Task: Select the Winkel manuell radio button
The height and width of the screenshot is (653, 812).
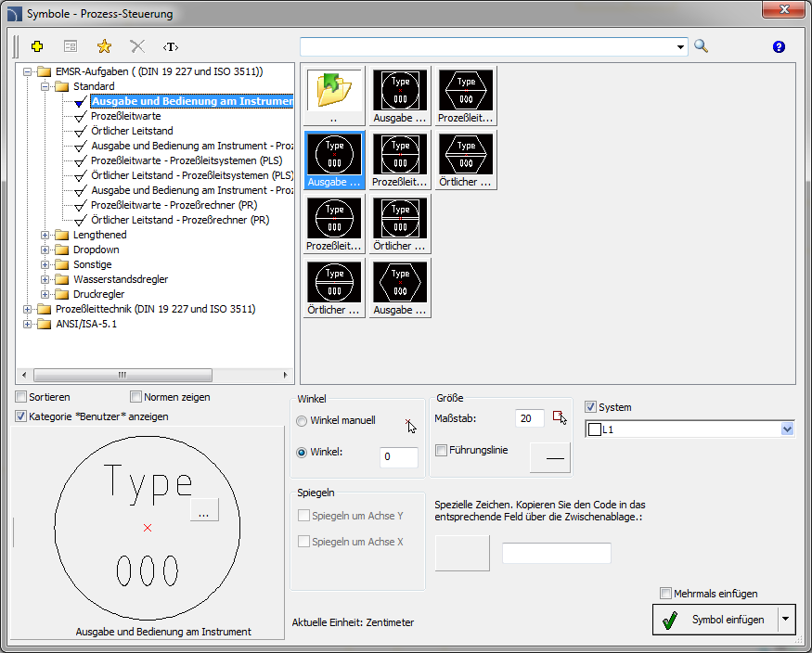Action: coord(302,421)
